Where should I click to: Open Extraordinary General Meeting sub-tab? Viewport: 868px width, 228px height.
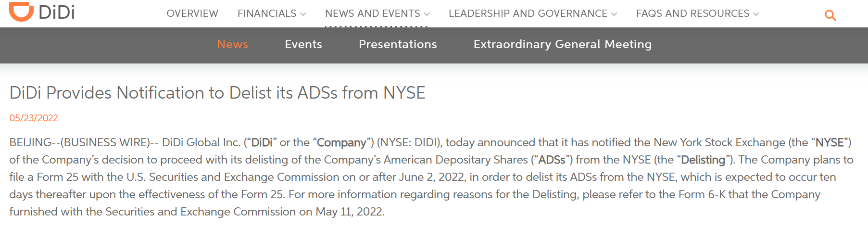click(x=563, y=44)
